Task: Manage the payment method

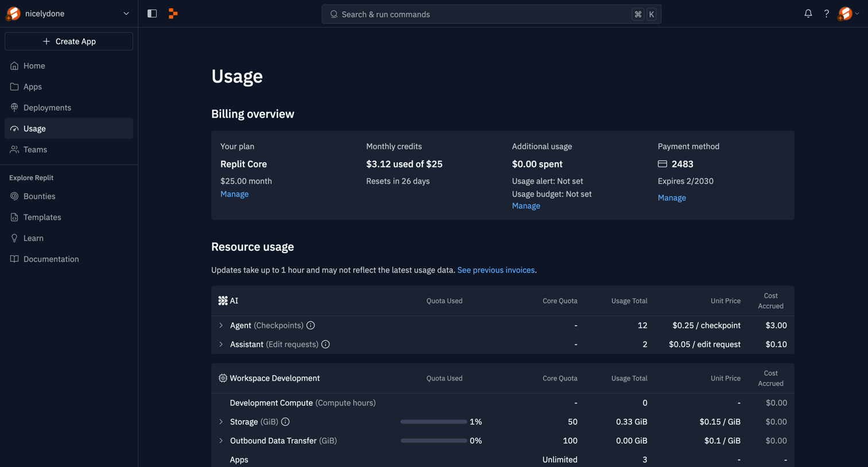Action: [x=672, y=198]
